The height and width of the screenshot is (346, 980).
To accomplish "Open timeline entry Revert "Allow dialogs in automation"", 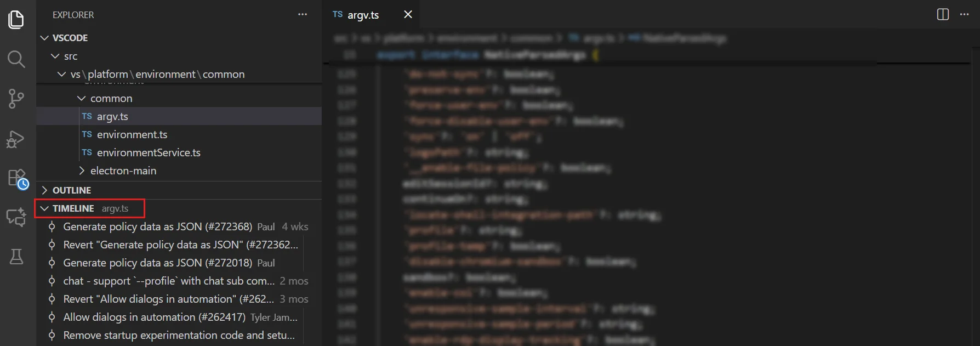I will 179,299.
